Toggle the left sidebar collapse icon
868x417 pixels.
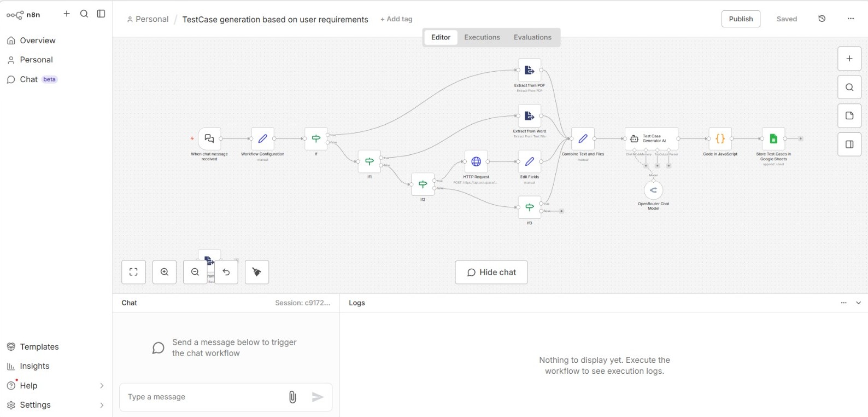click(x=101, y=14)
